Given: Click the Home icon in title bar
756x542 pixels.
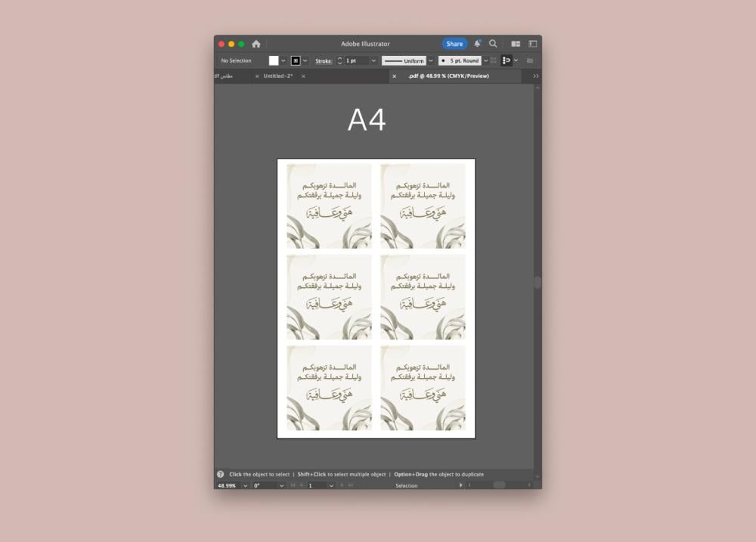Looking at the screenshot, I should pos(256,44).
